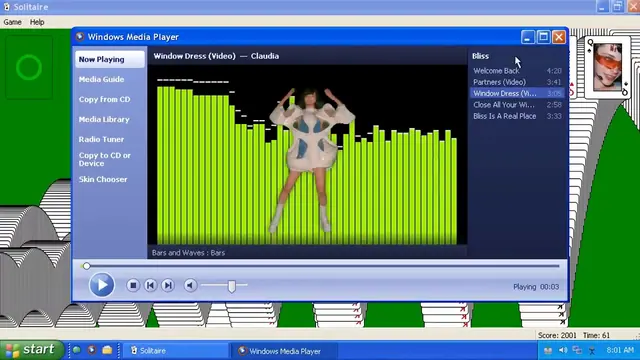Click the Window Dress (Video) title text

pyautogui.click(x=194, y=56)
